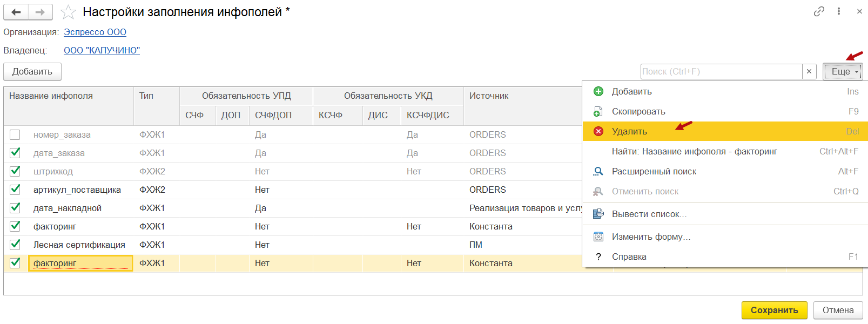Screen dimensions: 868x324
Task: Click the КСЧФДИС column header
Action: pos(432,116)
